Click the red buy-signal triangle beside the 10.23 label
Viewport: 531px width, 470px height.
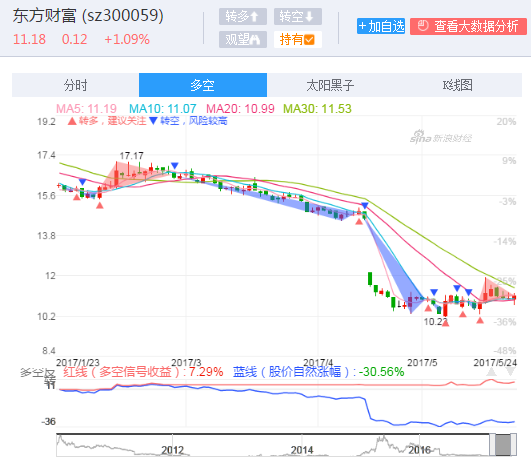click(446, 323)
